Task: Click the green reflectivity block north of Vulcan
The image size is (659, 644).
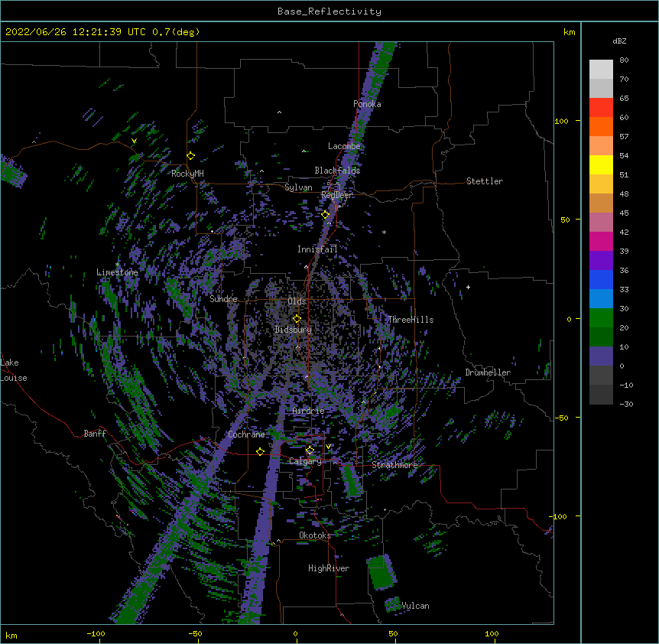Action: pos(381,572)
